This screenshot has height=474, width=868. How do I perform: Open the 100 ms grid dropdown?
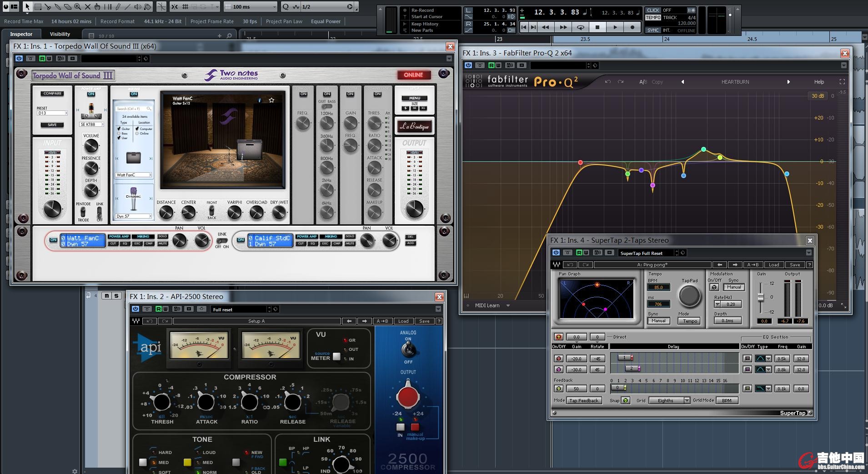(x=250, y=7)
